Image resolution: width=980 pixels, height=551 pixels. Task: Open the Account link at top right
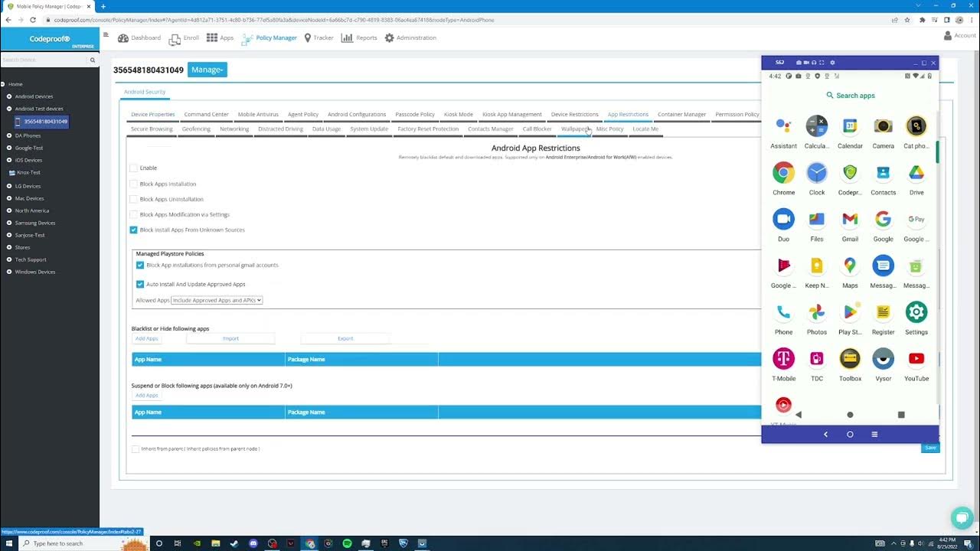(959, 35)
